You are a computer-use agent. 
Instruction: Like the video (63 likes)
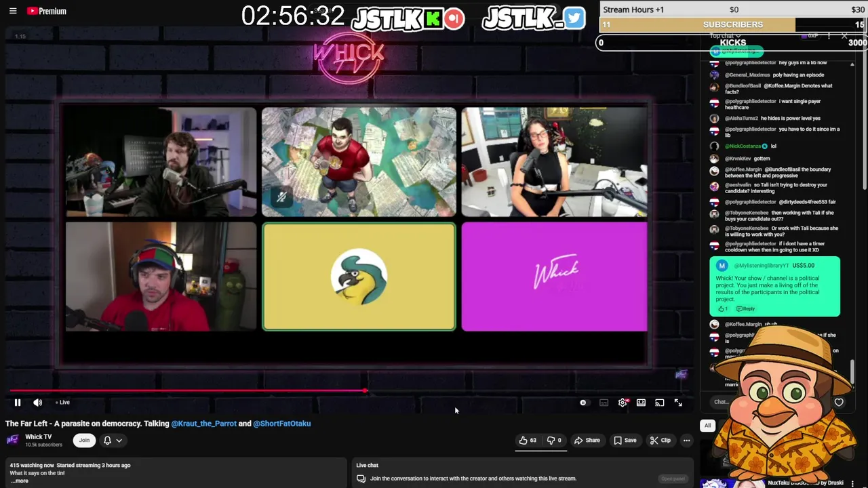528,441
